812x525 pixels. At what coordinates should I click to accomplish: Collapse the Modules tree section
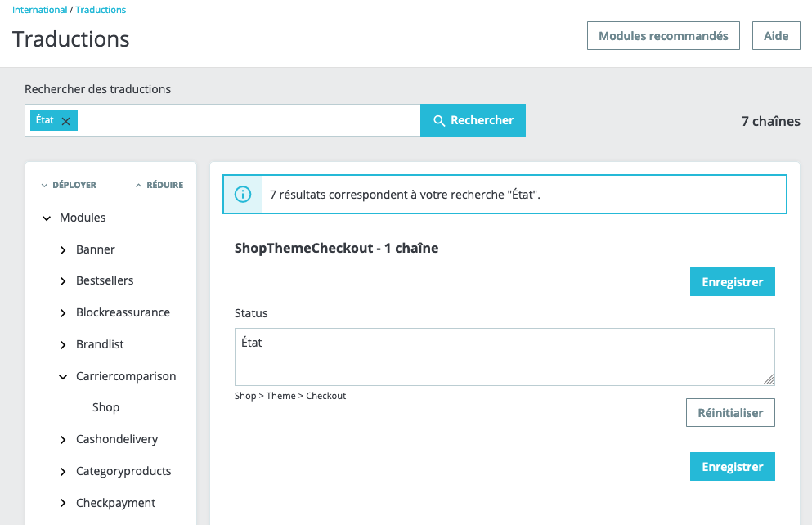[47, 218]
